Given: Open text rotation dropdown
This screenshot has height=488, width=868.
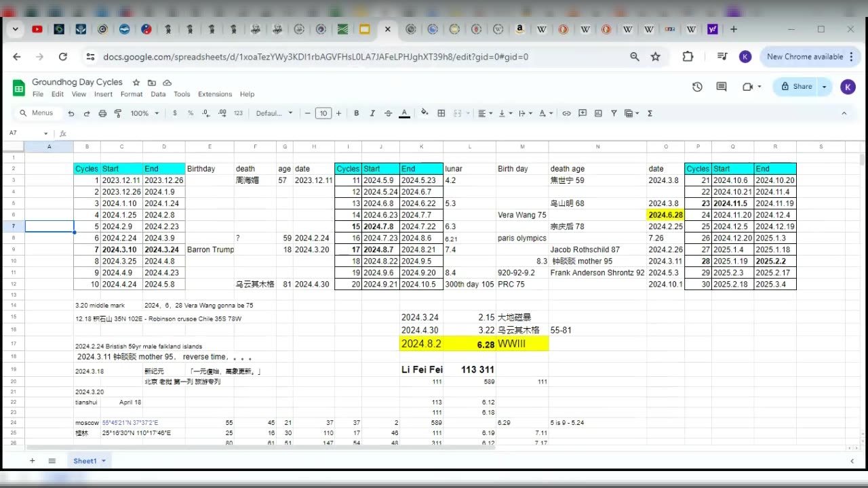Looking at the screenshot, I should (x=546, y=113).
